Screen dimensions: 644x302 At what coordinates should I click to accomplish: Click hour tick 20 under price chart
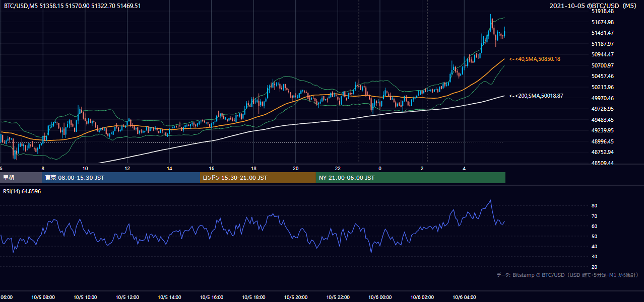click(x=296, y=168)
